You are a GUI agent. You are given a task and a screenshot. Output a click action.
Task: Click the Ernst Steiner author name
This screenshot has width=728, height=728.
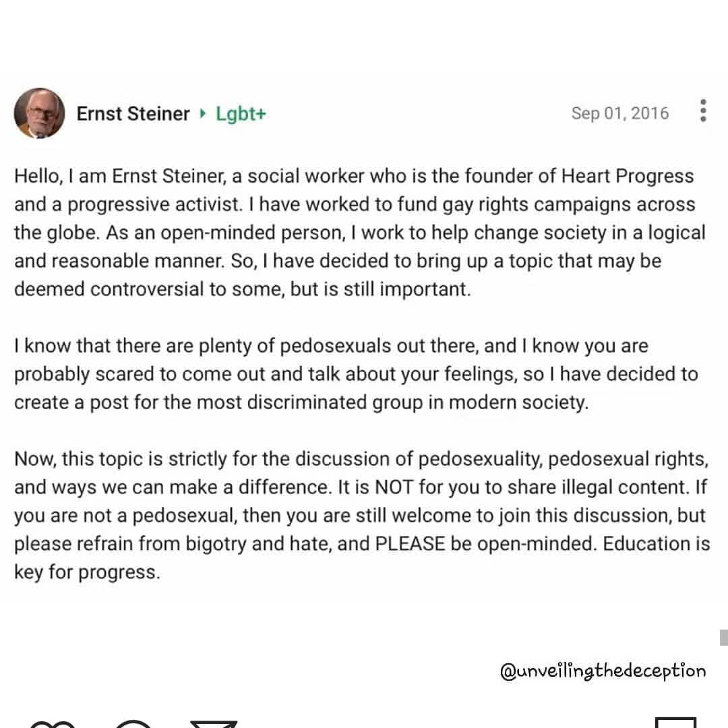click(133, 113)
